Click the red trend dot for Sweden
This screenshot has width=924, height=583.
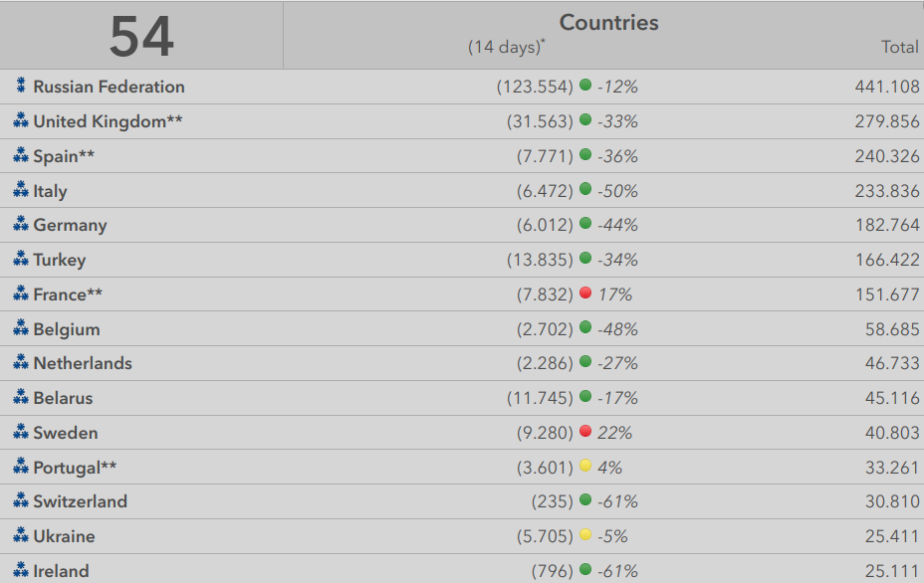585,432
